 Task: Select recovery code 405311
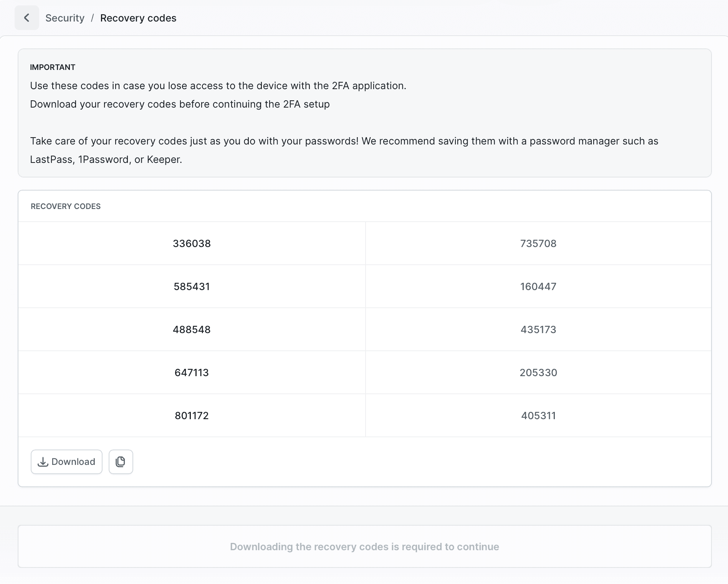pos(538,416)
